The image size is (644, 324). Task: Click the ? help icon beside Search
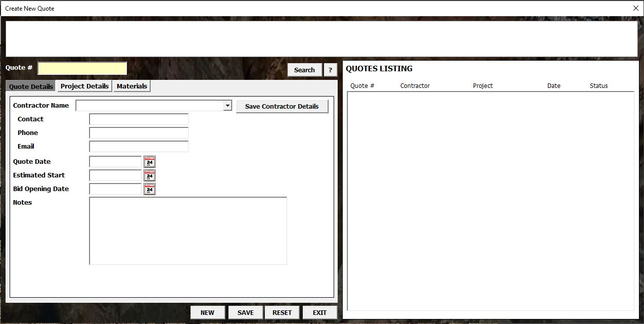[331, 70]
